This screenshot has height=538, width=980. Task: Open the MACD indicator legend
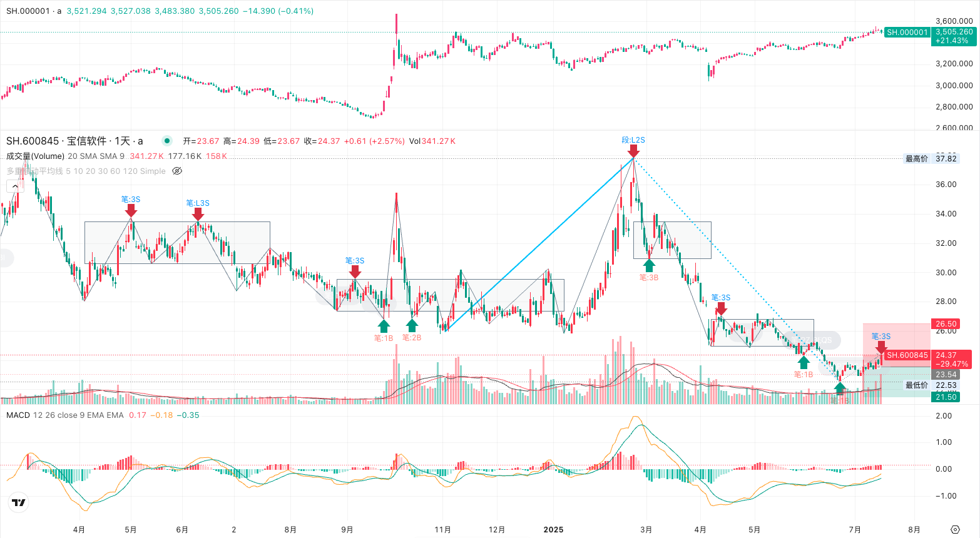[18, 415]
